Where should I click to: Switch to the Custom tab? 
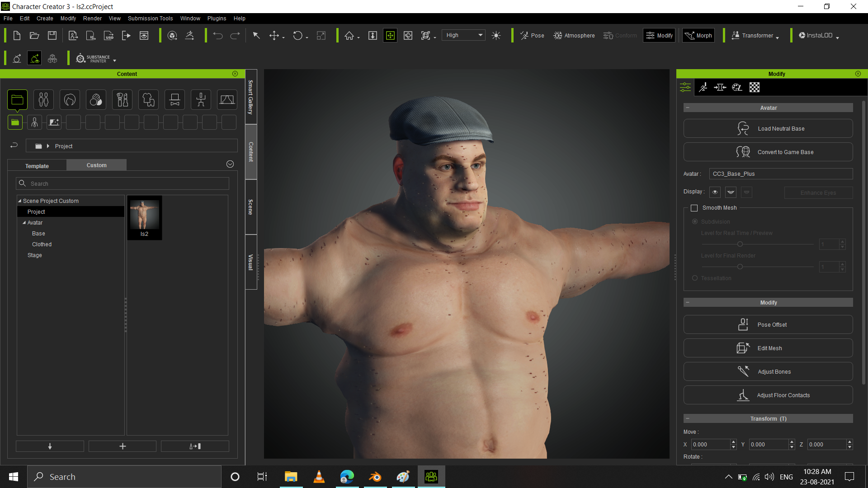tap(97, 165)
